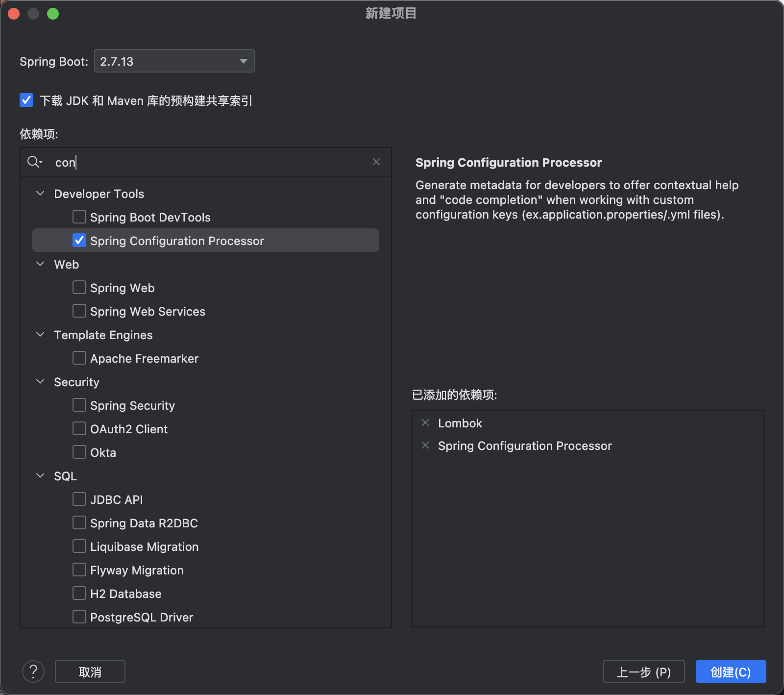
Task: Select the Developer Tools category label
Action: 99,194
